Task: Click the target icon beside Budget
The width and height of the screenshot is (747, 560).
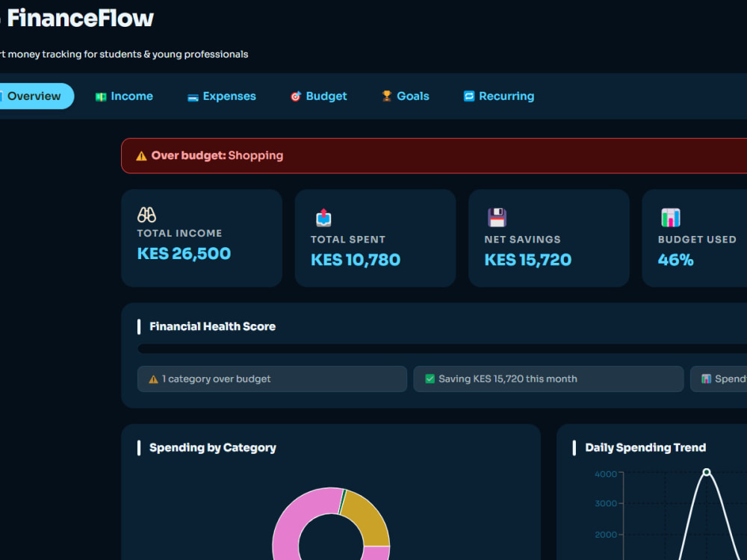Action: (x=296, y=96)
